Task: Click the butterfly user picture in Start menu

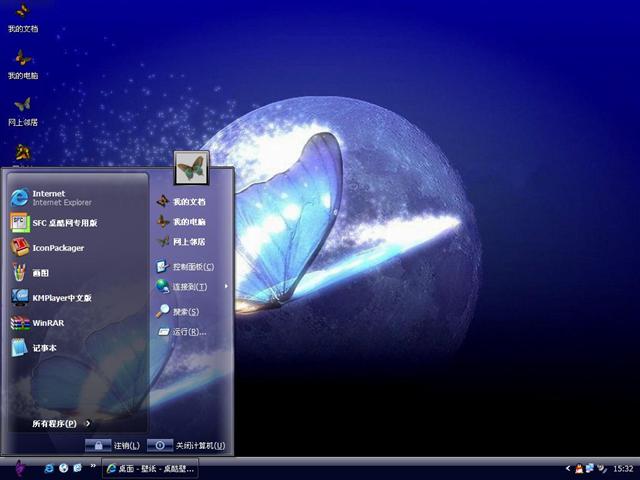Action: [x=190, y=167]
